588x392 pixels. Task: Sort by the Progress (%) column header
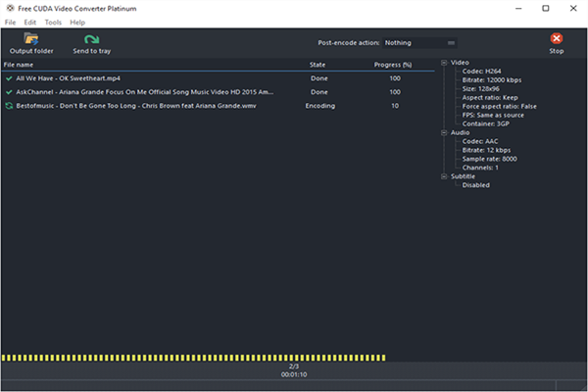coord(393,65)
